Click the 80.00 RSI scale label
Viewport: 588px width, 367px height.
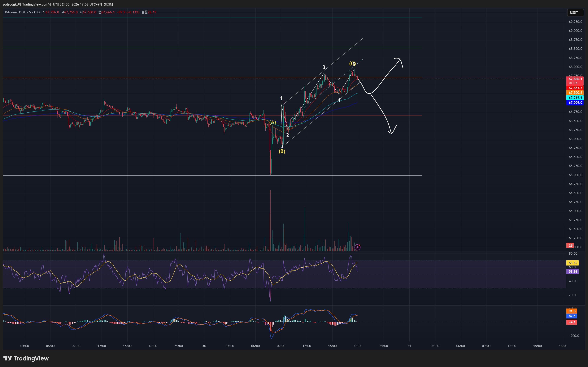pyautogui.click(x=573, y=253)
